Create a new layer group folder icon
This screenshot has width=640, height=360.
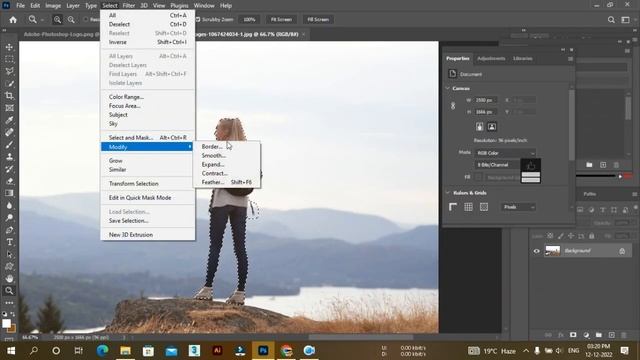(598, 335)
